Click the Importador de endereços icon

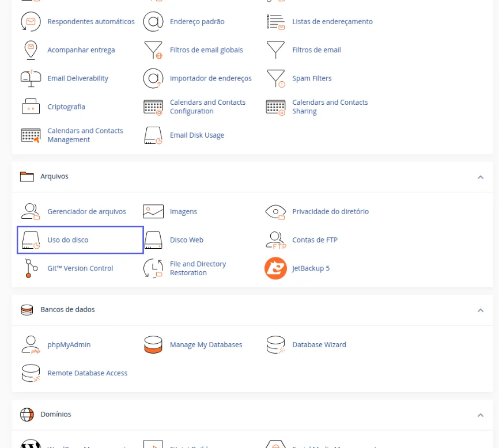pyautogui.click(x=153, y=78)
